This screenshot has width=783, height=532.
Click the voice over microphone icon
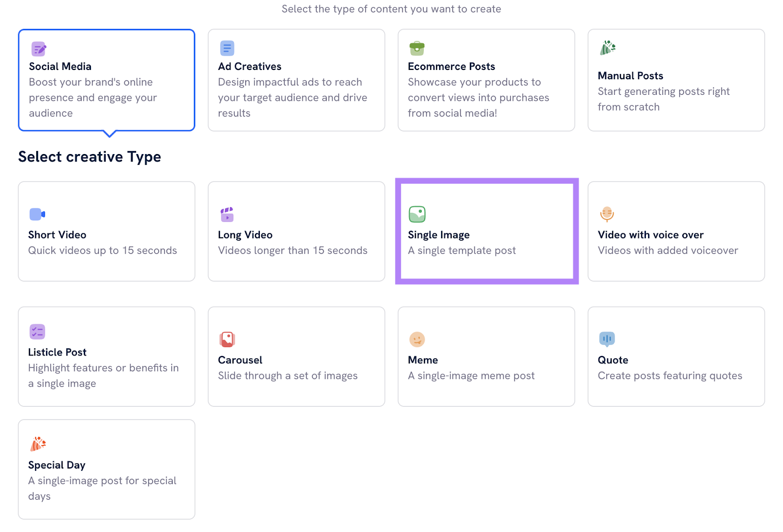[607, 214]
